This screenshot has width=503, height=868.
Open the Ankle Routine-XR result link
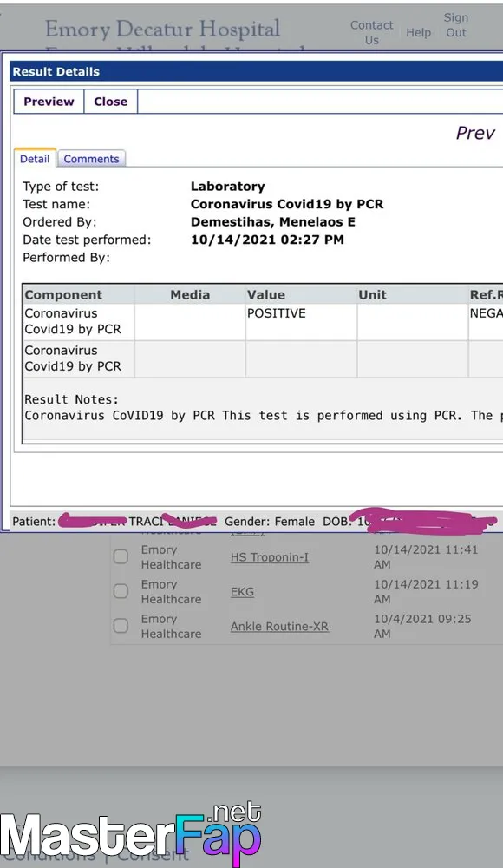click(279, 626)
